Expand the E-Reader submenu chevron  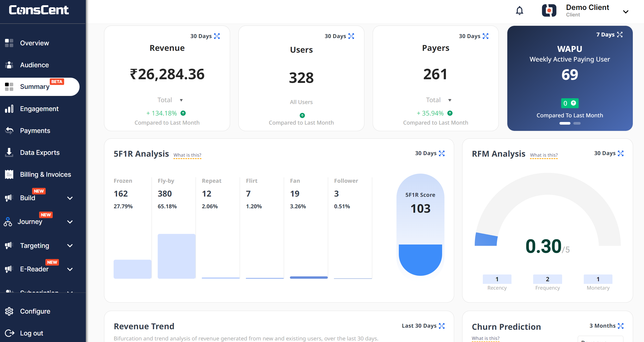[70, 269]
